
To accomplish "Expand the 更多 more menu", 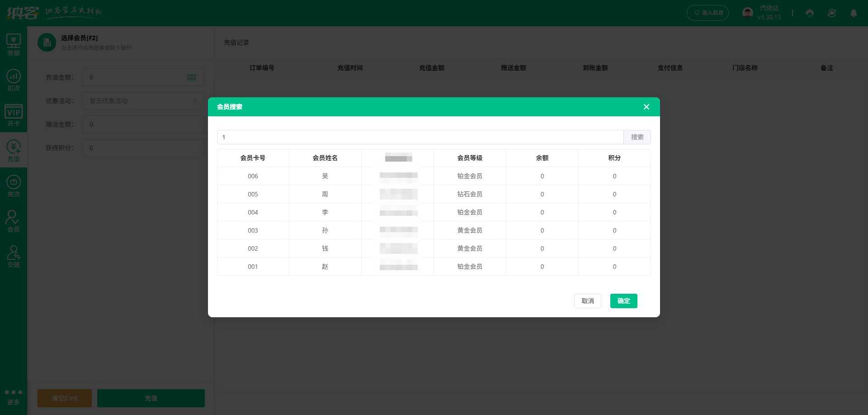I will point(14,397).
